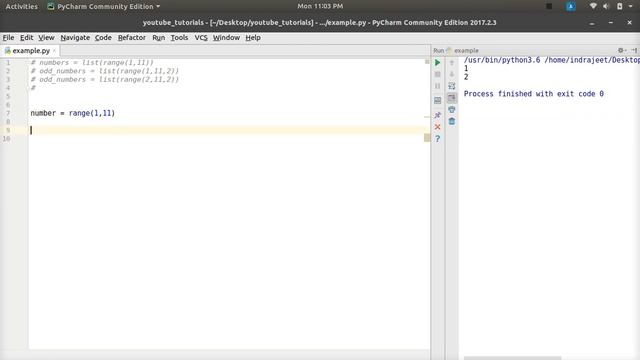
Task: Click comment '# odd_numbers = list(range(1,11,2))'
Action: [104, 71]
